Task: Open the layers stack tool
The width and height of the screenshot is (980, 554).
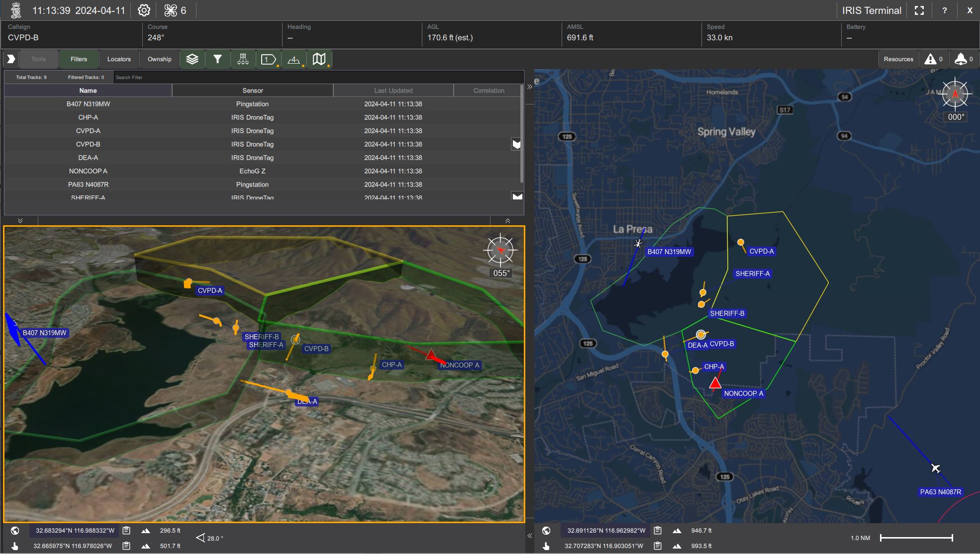Action: [x=192, y=59]
